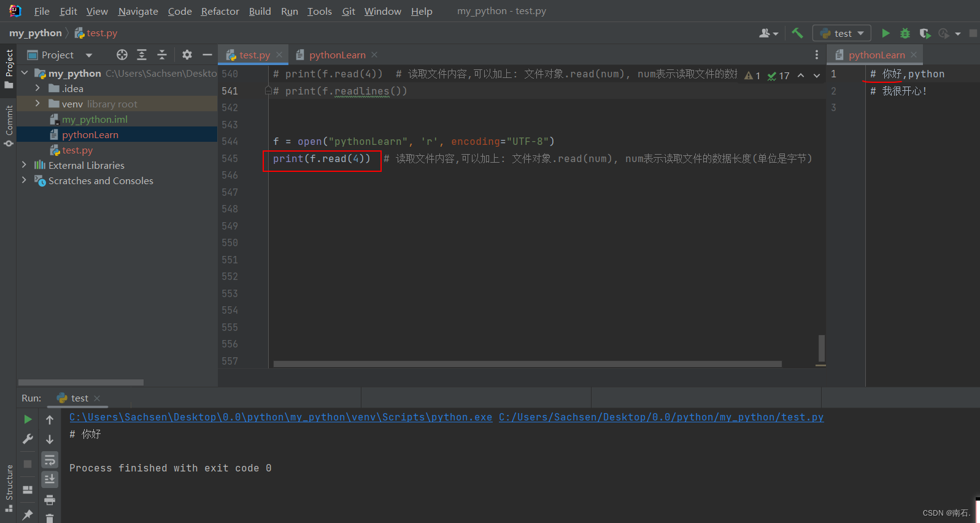Open Structure tool window side tab

pyautogui.click(x=9, y=488)
